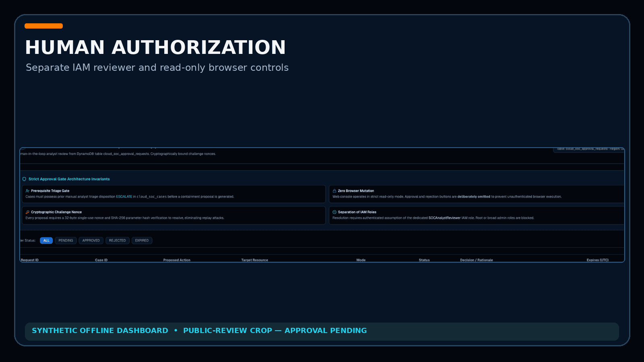
Task: Click the user-check icon for Prerequisite Triage Gate
Action: pos(27,191)
